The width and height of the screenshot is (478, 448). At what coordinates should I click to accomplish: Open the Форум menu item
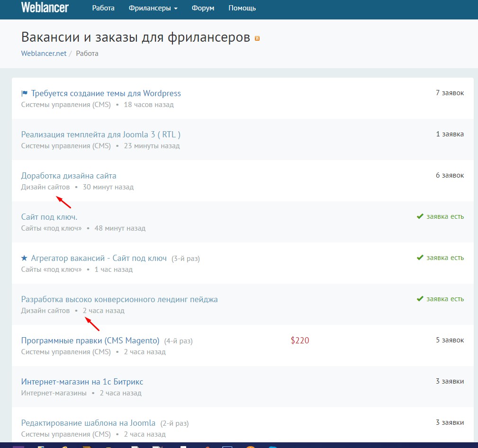click(x=203, y=8)
